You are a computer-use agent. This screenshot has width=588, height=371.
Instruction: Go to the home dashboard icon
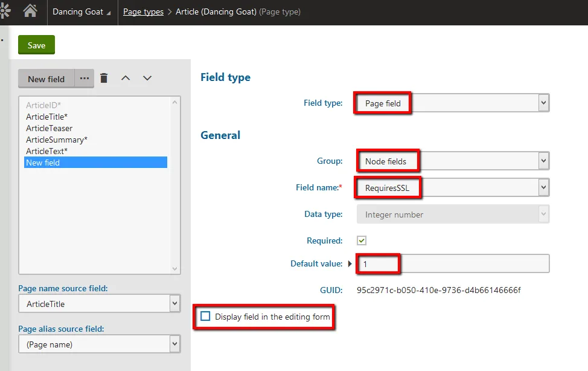pos(30,11)
